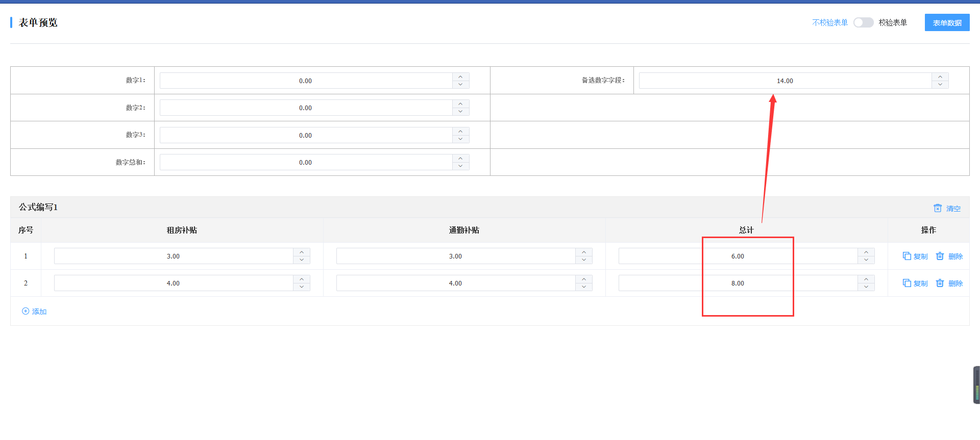Decrease row 1 通勤补贴 value
Screen dimensions: 980x440
(x=584, y=260)
